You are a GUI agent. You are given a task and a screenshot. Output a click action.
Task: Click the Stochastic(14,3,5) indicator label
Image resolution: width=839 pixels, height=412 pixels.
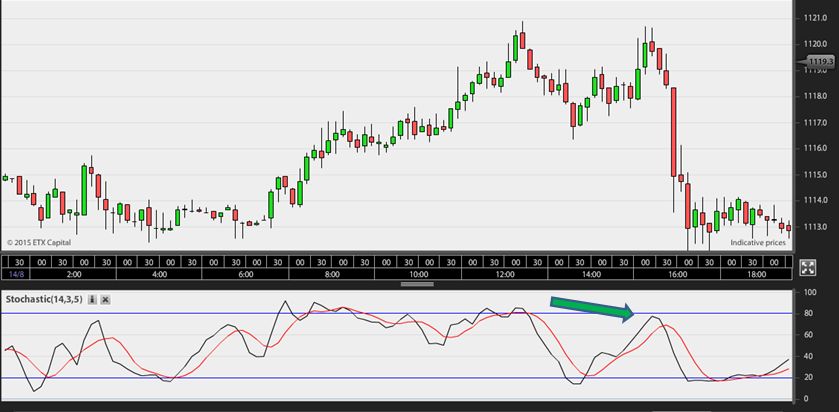pyautogui.click(x=44, y=300)
